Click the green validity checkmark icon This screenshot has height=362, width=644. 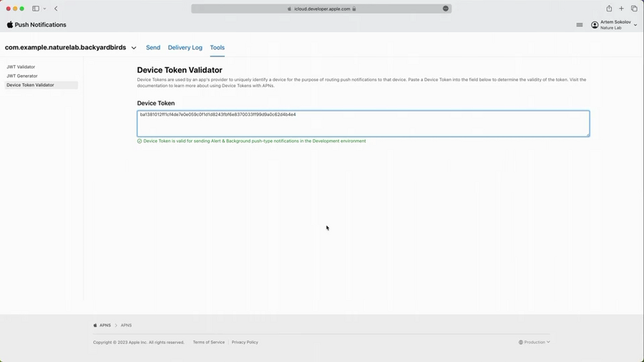(140, 141)
